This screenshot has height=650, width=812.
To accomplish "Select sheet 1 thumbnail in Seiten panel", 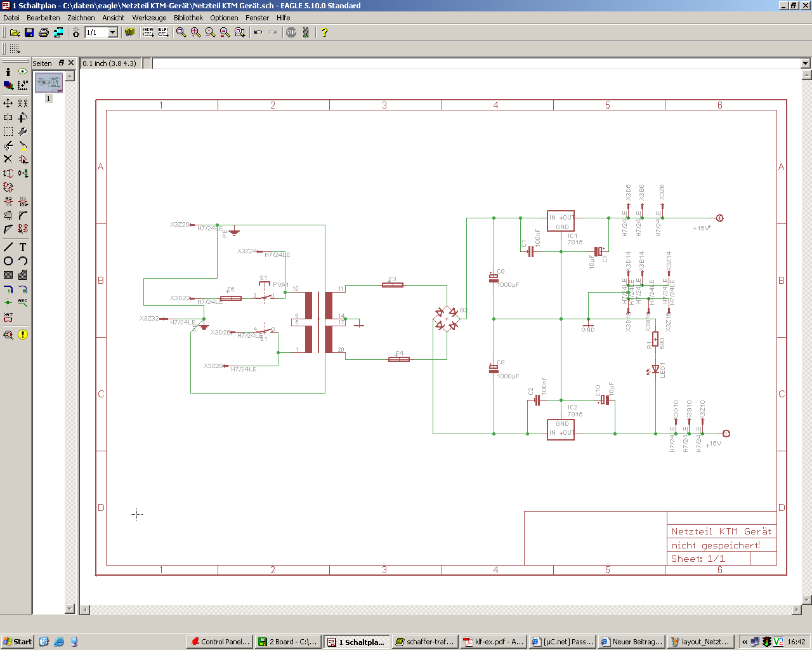I will (x=48, y=83).
